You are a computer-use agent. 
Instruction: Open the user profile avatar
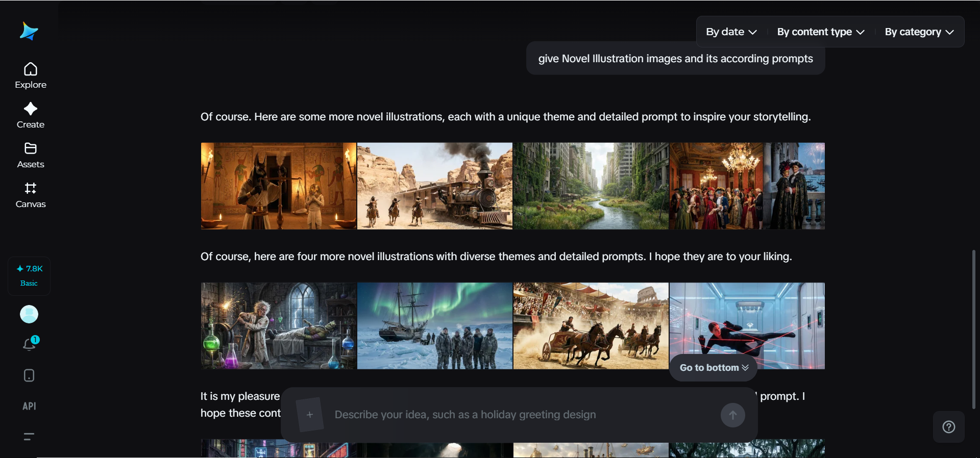click(x=29, y=314)
